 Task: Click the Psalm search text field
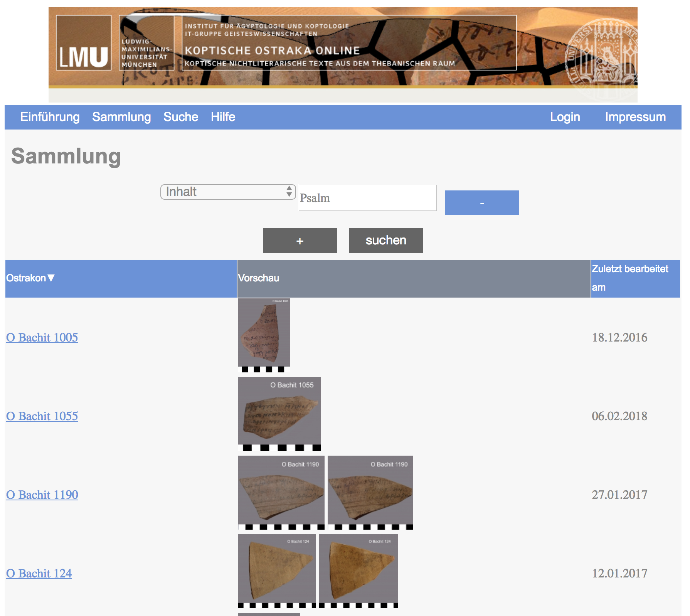pyautogui.click(x=367, y=198)
